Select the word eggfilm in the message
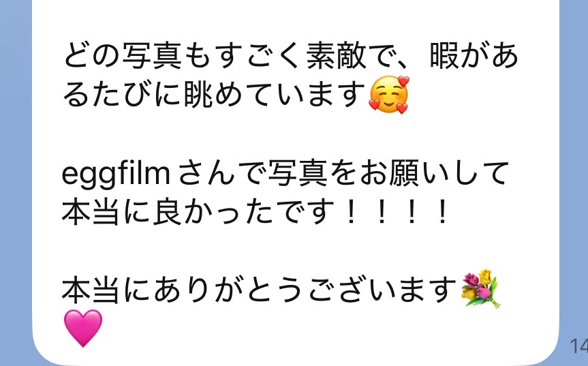The image size is (588, 366). click(116, 174)
